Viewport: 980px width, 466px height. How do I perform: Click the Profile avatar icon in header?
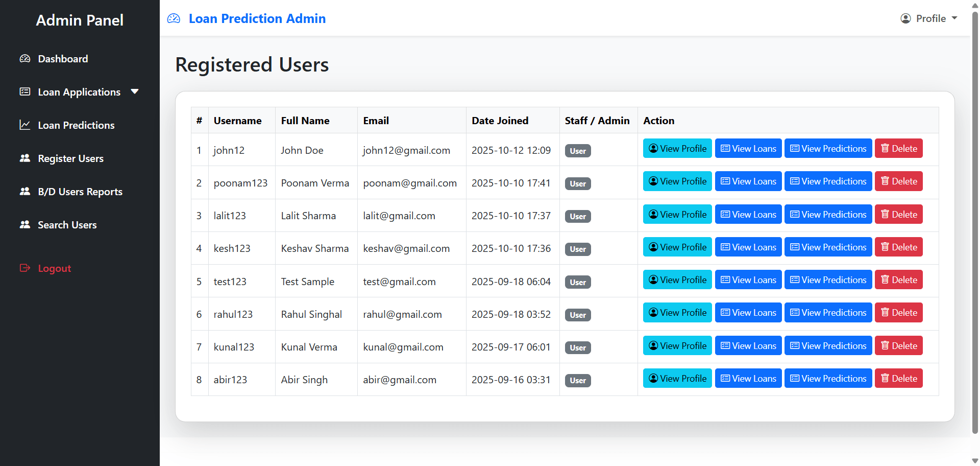[905, 19]
